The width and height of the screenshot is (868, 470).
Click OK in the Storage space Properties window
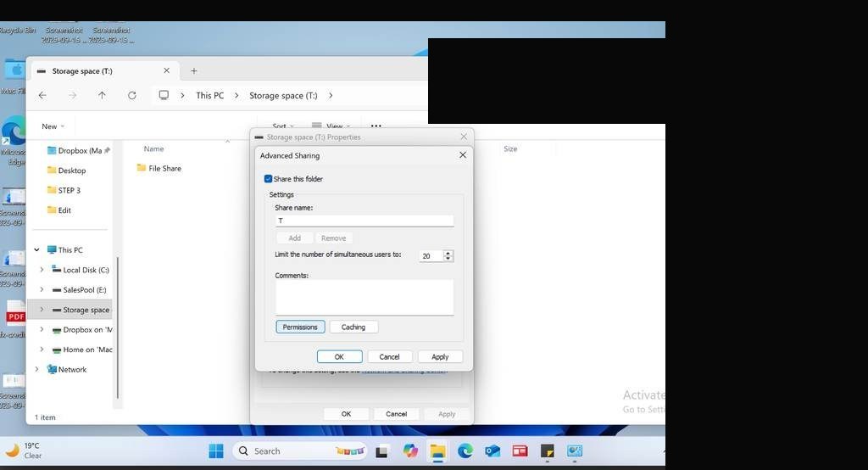346,413
